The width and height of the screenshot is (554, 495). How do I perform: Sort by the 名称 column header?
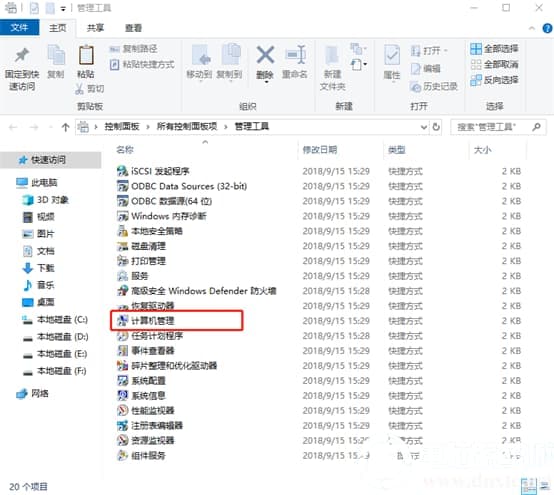click(x=125, y=150)
